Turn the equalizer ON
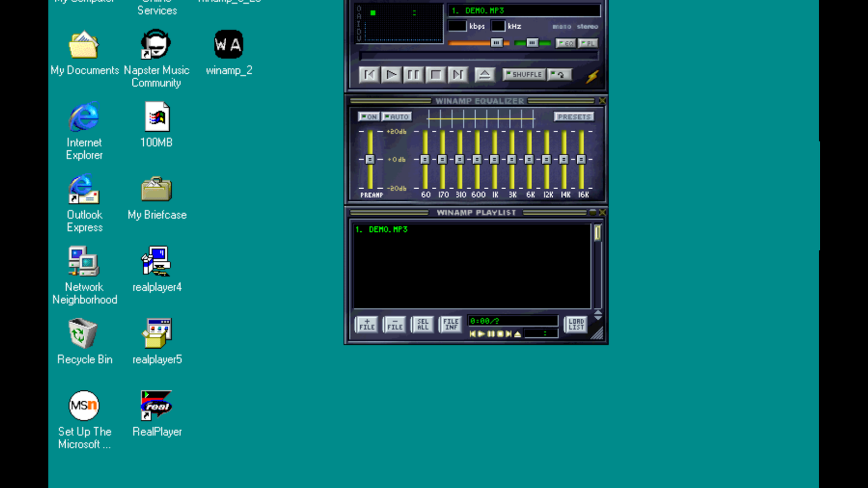The height and width of the screenshot is (488, 868). pos(368,116)
